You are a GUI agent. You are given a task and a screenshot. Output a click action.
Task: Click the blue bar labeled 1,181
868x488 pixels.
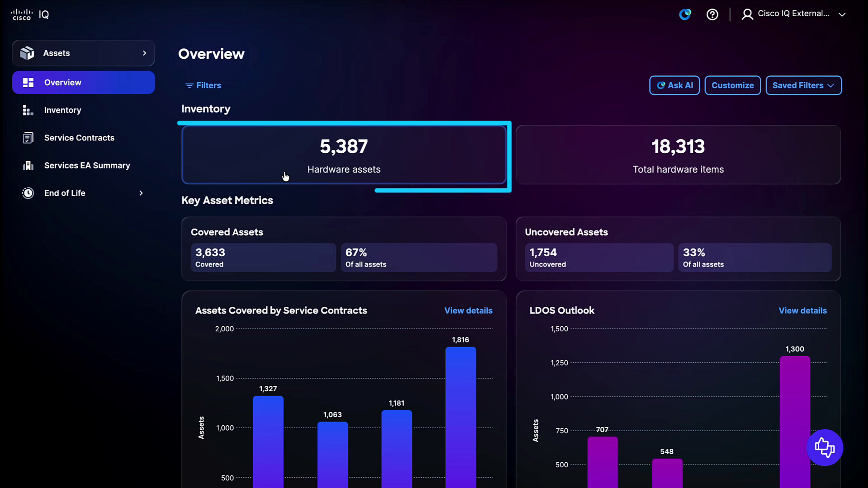[396, 449]
